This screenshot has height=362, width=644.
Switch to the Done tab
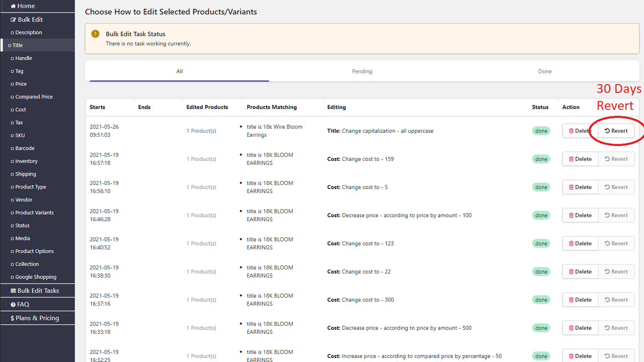(x=545, y=71)
